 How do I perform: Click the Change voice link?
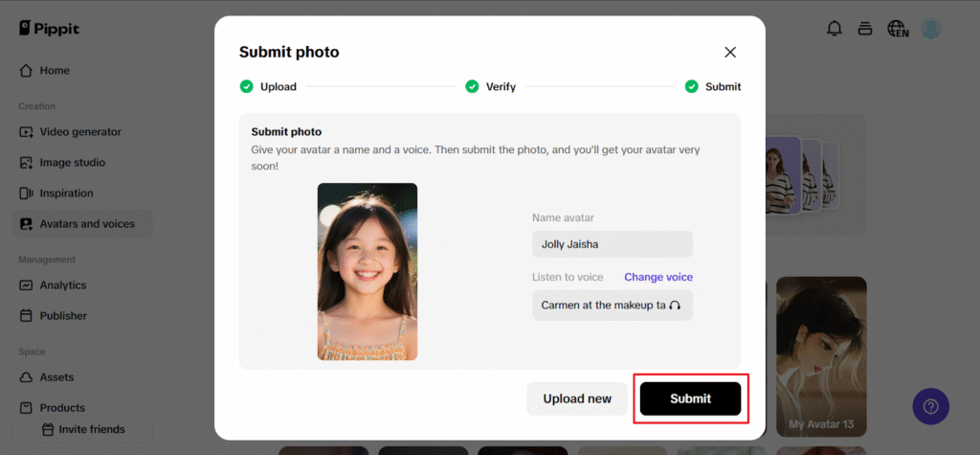658,277
